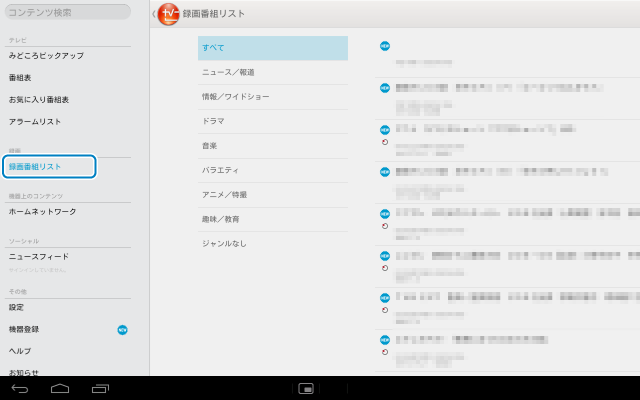
Task: Filter recordings by ニュース／報道
Action: (272, 72)
